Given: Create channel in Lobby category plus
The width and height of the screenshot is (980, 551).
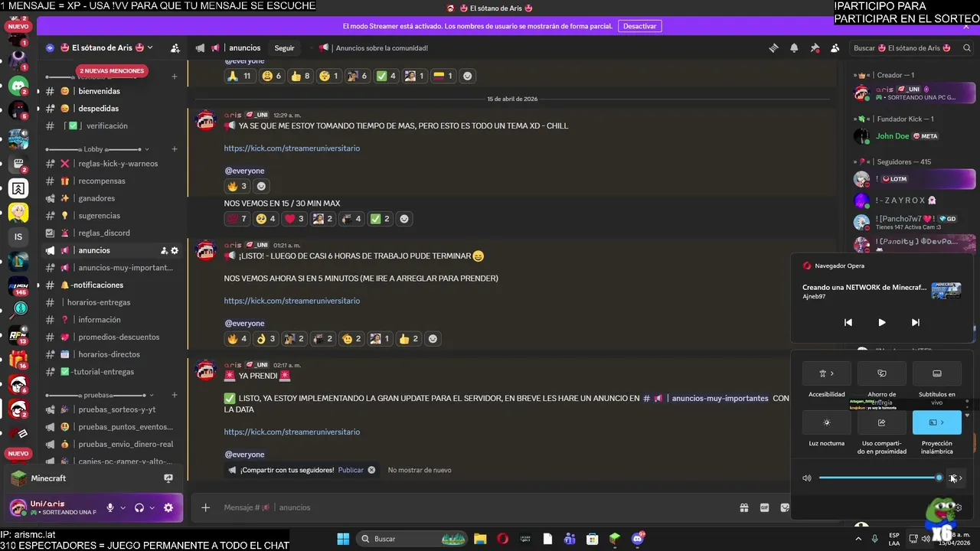Looking at the screenshot, I should 175,149.
